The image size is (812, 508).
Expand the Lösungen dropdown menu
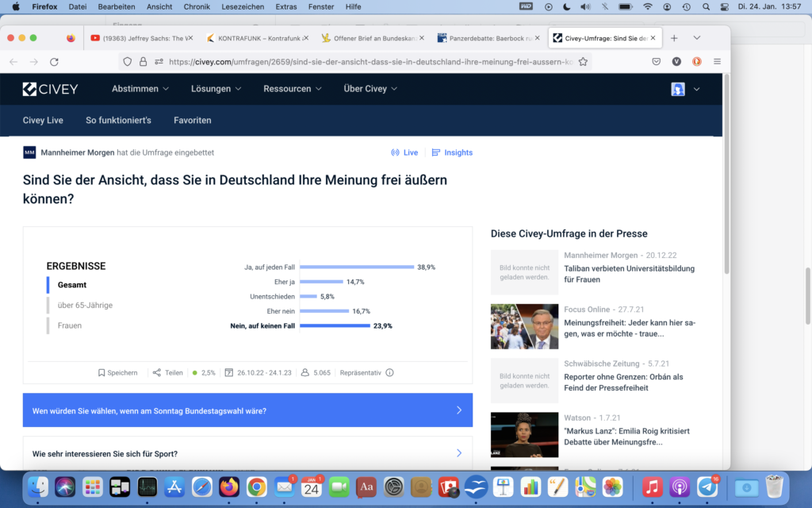(x=216, y=89)
